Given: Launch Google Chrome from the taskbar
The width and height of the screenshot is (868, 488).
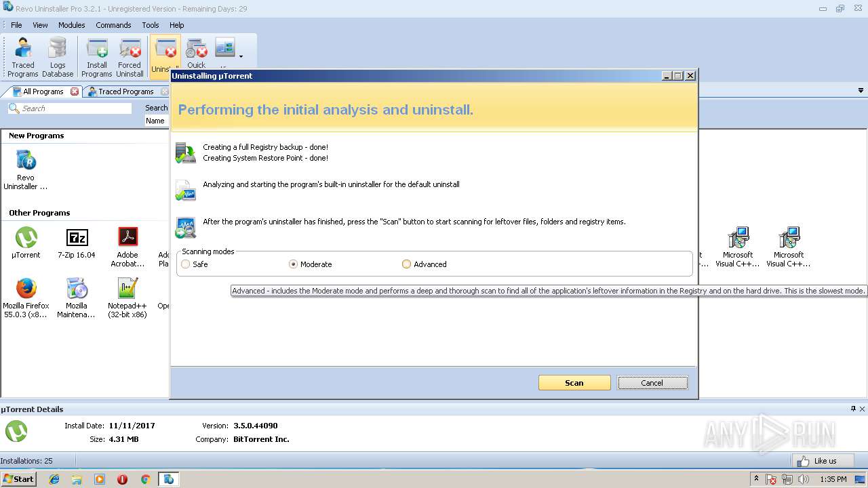Looking at the screenshot, I should pyautogui.click(x=145, y=479).
